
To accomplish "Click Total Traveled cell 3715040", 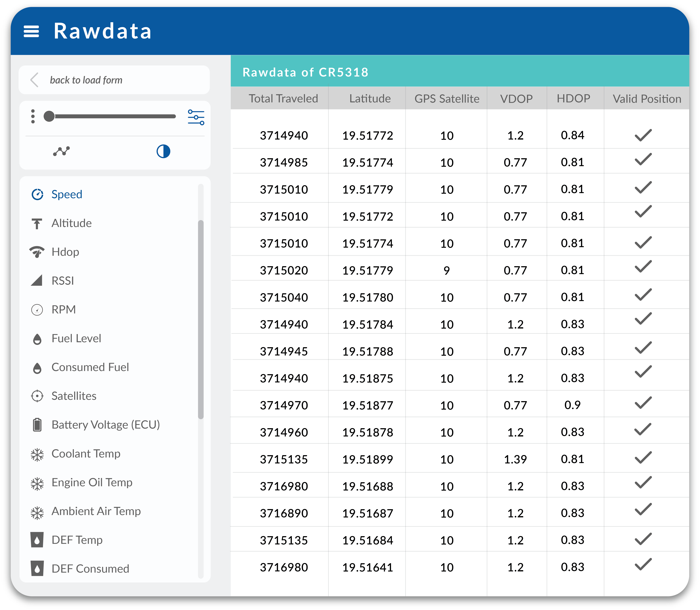I will 284,298.
